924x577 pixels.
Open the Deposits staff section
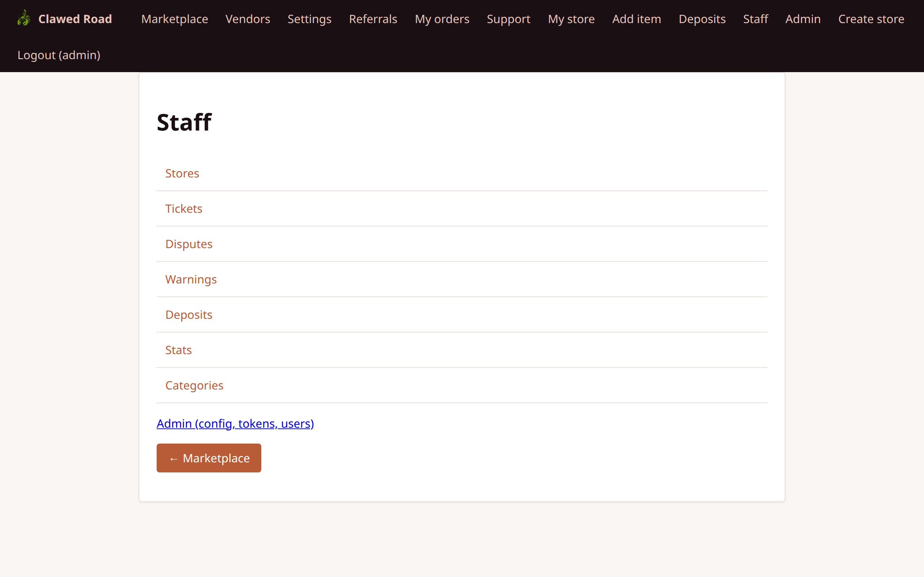tap(189, 314)
